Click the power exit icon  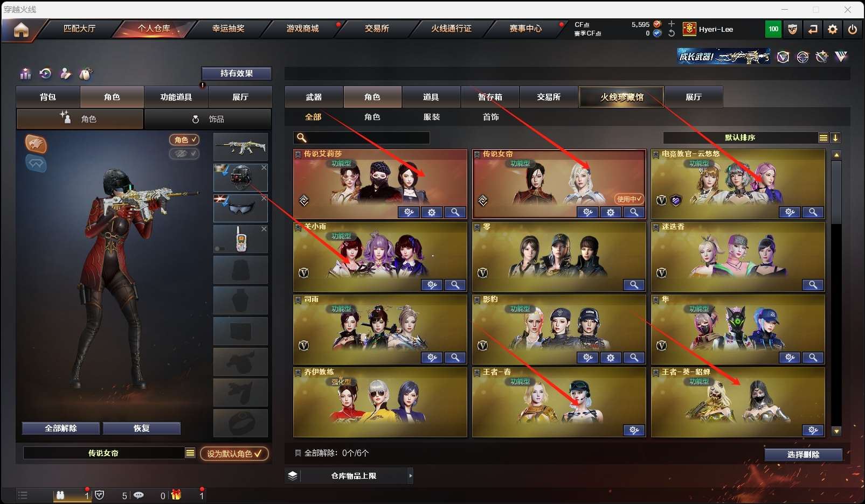852,29
